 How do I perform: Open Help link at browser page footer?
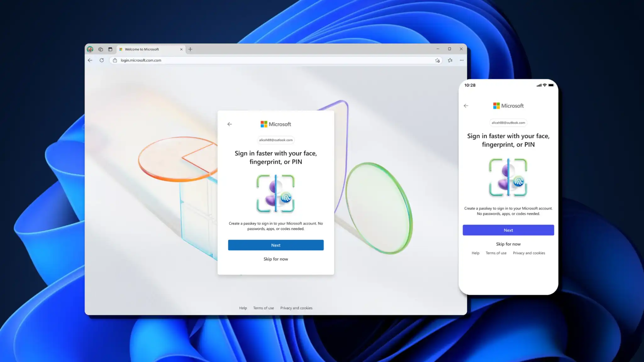pyautogui.click(x=243, y=308)
